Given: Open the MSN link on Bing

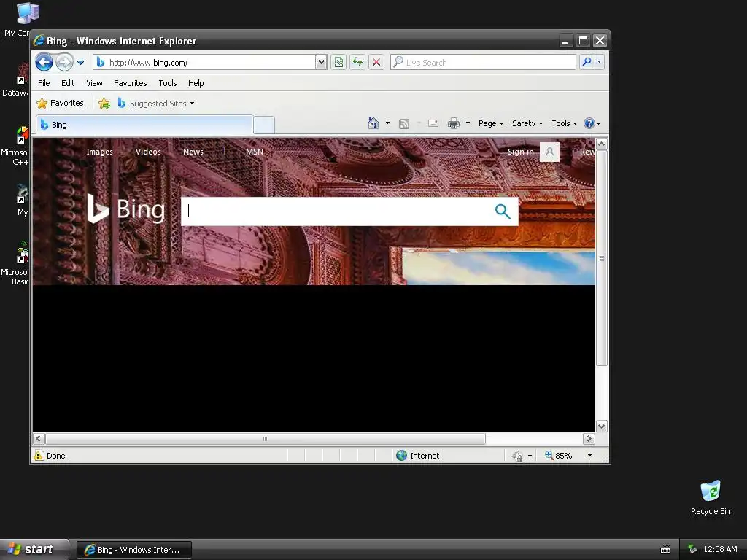Looking at the screenshot, I should tap(255, 152).
